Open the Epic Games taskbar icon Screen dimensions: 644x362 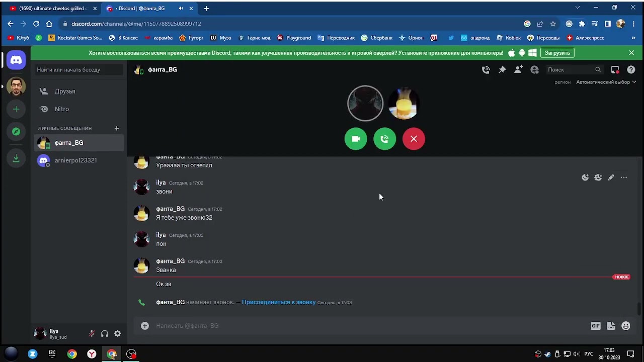tap(52, 354)
